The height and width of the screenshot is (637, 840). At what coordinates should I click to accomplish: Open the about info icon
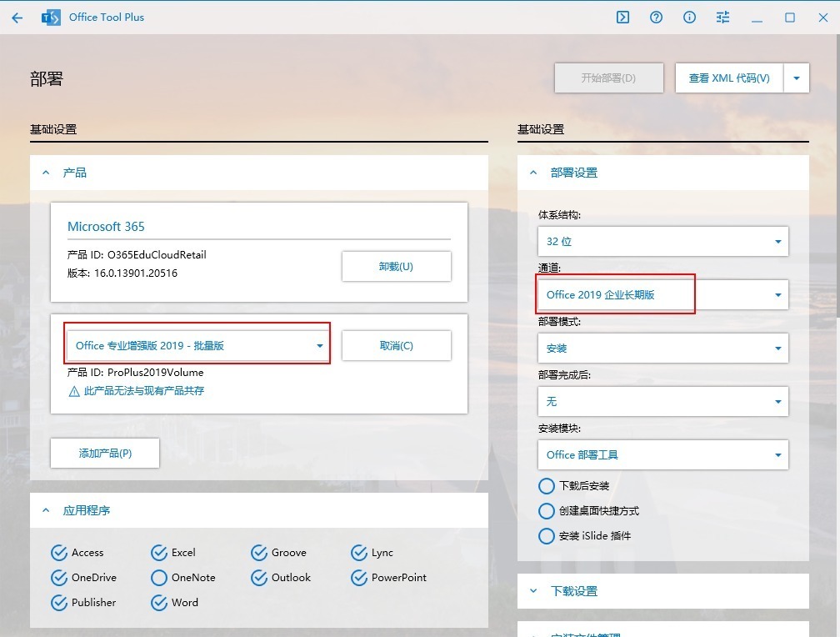(689, 18)
